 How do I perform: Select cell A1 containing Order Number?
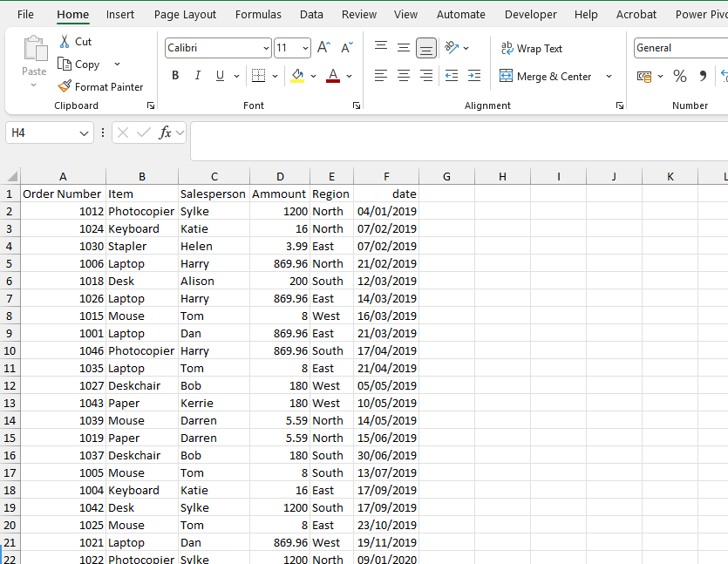pyautogui.click(x=62, y=194)
